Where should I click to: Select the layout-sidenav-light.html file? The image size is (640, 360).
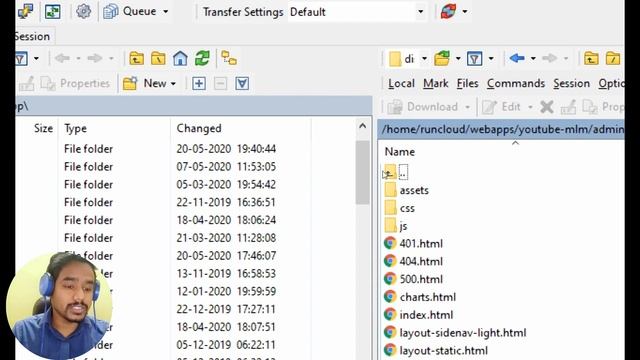[x=455, y=333]
